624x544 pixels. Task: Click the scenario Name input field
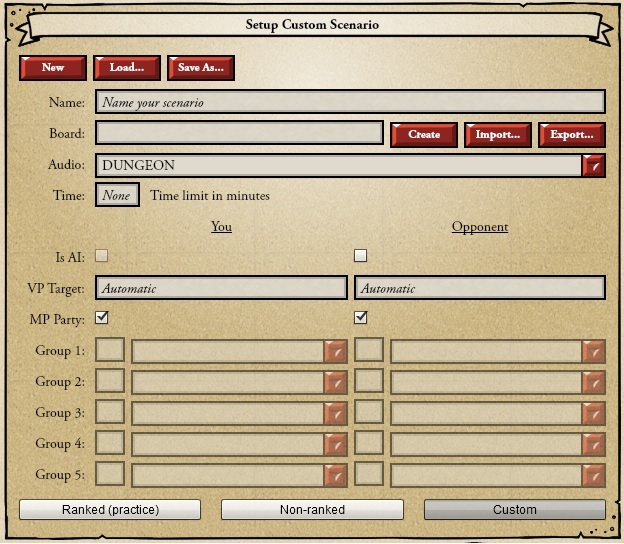pos(350,102)
